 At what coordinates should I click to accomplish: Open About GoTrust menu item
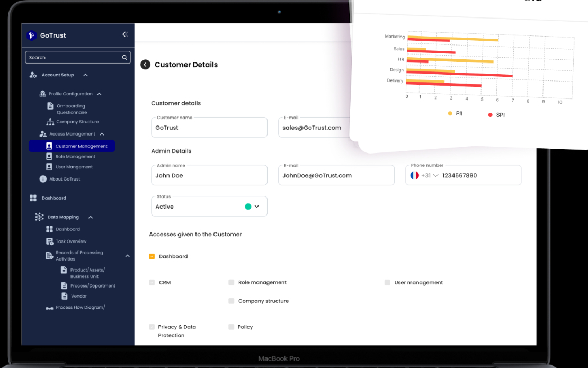pyautogui.click(x=65, y=179)
